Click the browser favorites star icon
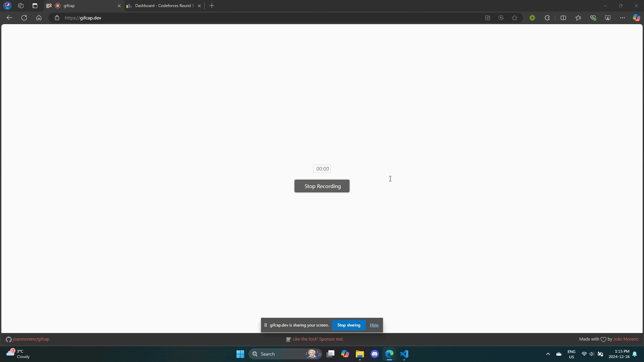The width and height of the screenshot is (644, 362). 515,18
